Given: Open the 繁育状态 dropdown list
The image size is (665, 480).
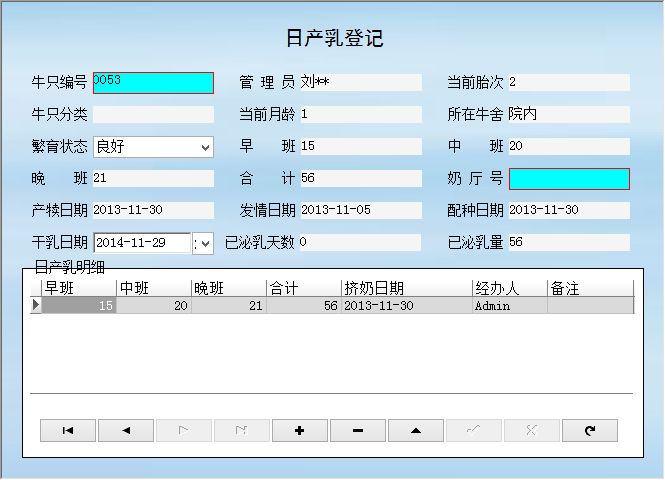Looking at the screenshot, I should coord(205,147).
